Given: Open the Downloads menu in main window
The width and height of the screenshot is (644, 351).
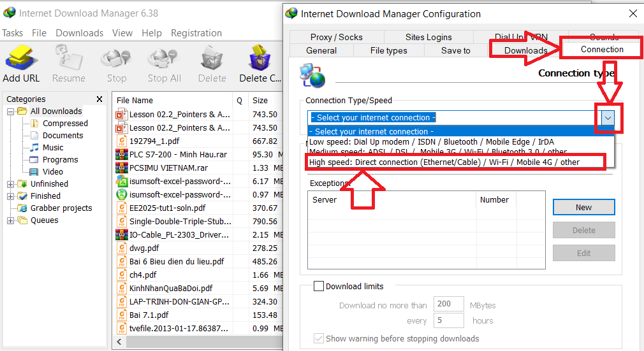Looking at the screenshot, I should tap(79, 33).
